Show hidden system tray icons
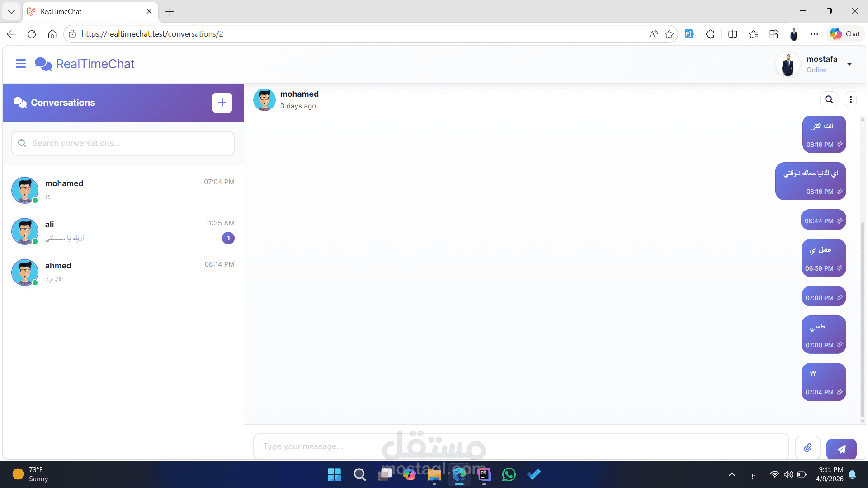The height and width of the screenshot is (488, 868). [732, 474]
